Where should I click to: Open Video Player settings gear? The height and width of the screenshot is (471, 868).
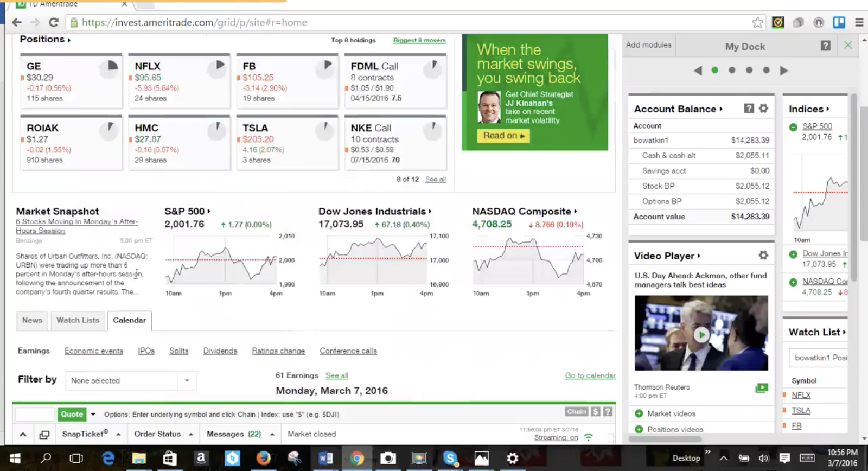(x=763, y=255)
